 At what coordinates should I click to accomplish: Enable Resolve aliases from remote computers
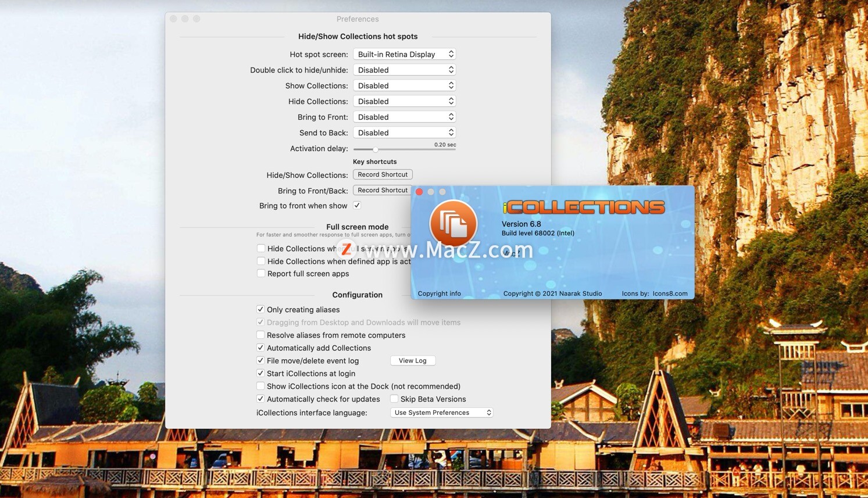click(260, 335)
